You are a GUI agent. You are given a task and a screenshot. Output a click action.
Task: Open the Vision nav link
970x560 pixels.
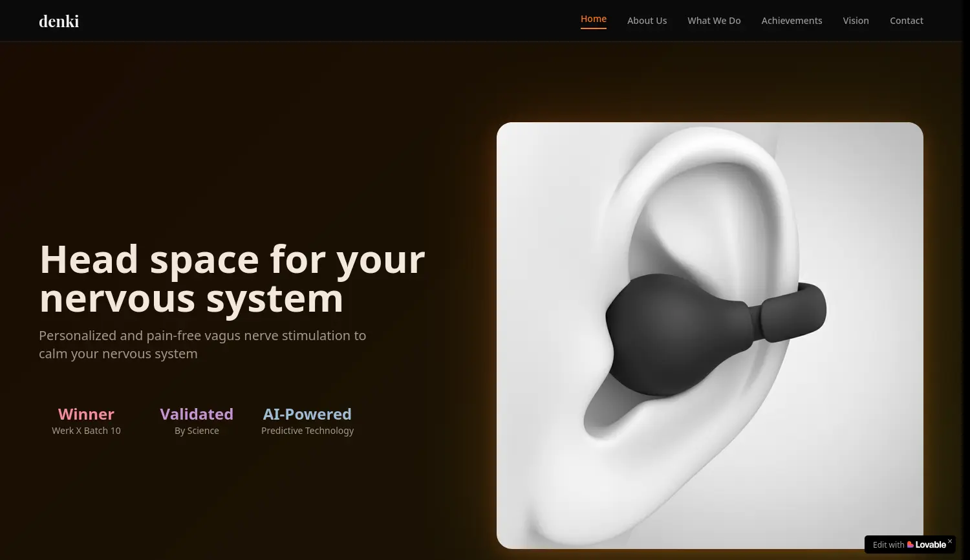click(x=856, y=21)
